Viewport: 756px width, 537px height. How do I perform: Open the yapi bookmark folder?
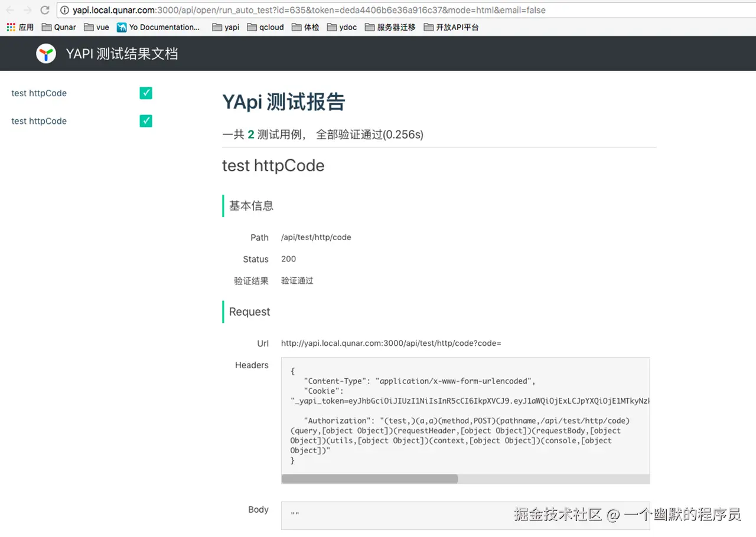(226, 27)
